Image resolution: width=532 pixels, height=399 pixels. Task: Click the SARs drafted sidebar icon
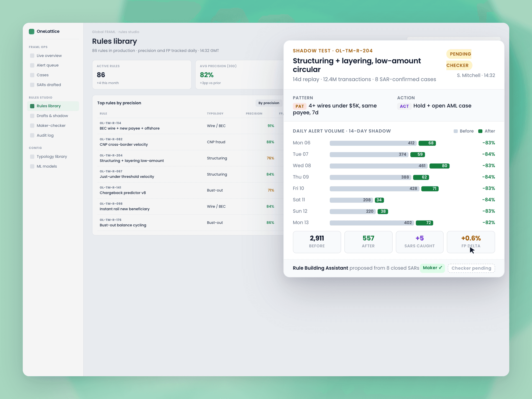pyautogui.click(x=32, y=85)
